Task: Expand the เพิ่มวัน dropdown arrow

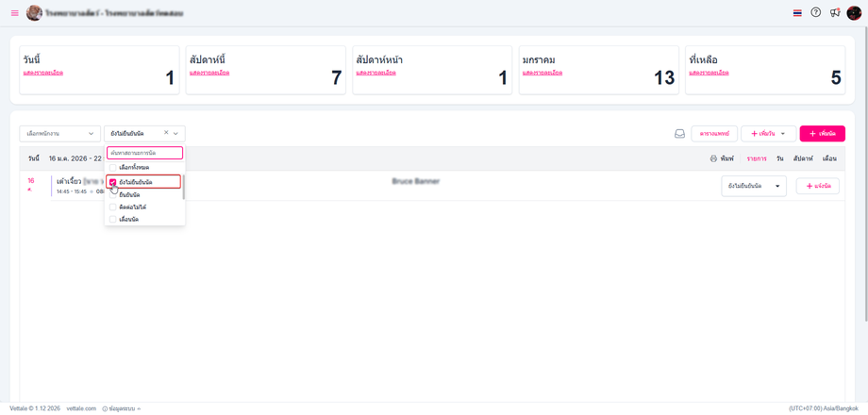Action: 783,134
